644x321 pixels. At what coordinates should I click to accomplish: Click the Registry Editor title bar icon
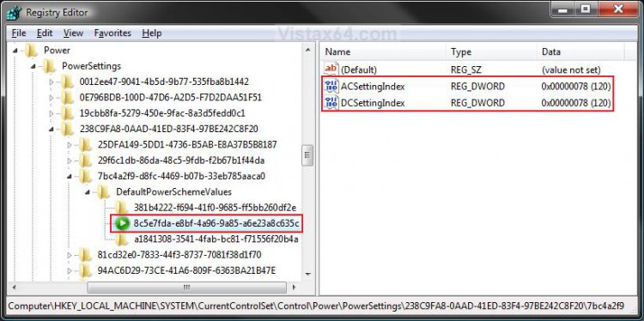14,12
